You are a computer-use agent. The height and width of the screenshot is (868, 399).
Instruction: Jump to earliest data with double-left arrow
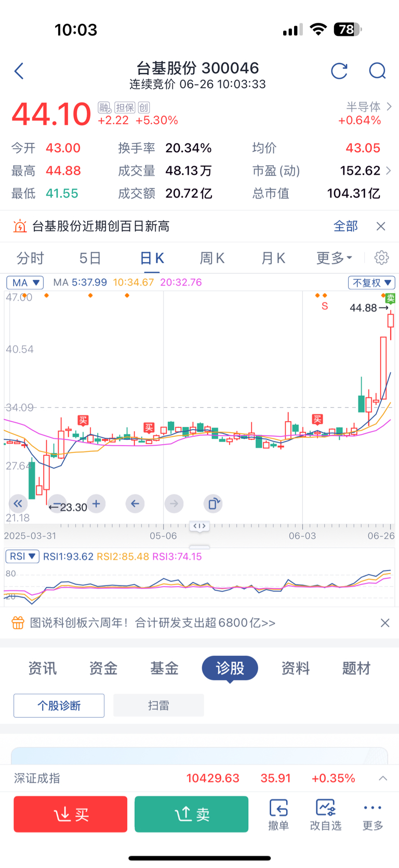coord(18,503)
